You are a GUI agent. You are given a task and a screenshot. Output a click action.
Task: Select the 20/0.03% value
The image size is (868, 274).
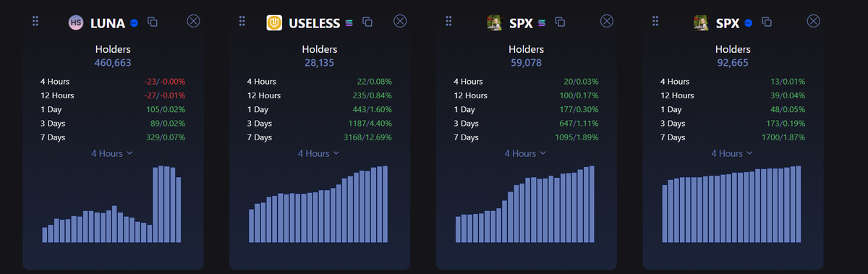582,82
